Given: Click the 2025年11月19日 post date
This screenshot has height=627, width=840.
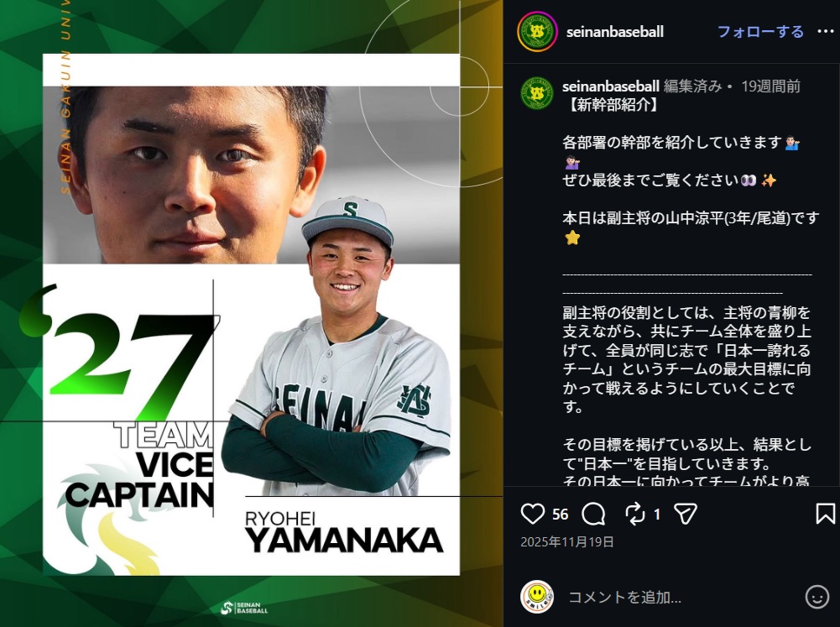Looking at the screenshot, I should [x=567, y=541].
